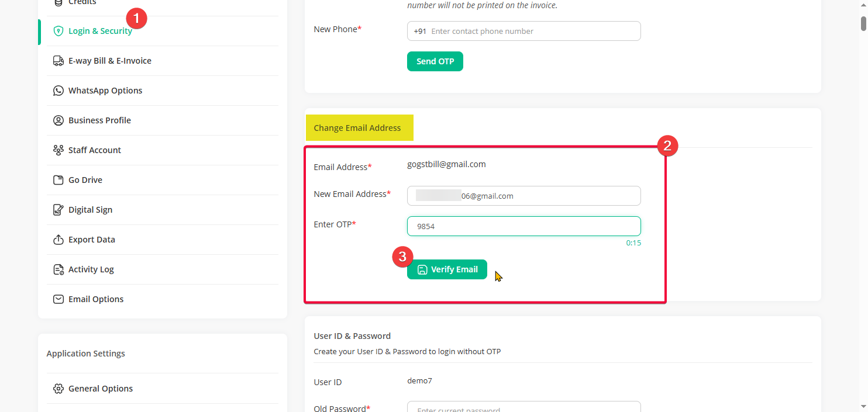
Task: Click the General Options gear icon
Action: click(x=58, y=389)
